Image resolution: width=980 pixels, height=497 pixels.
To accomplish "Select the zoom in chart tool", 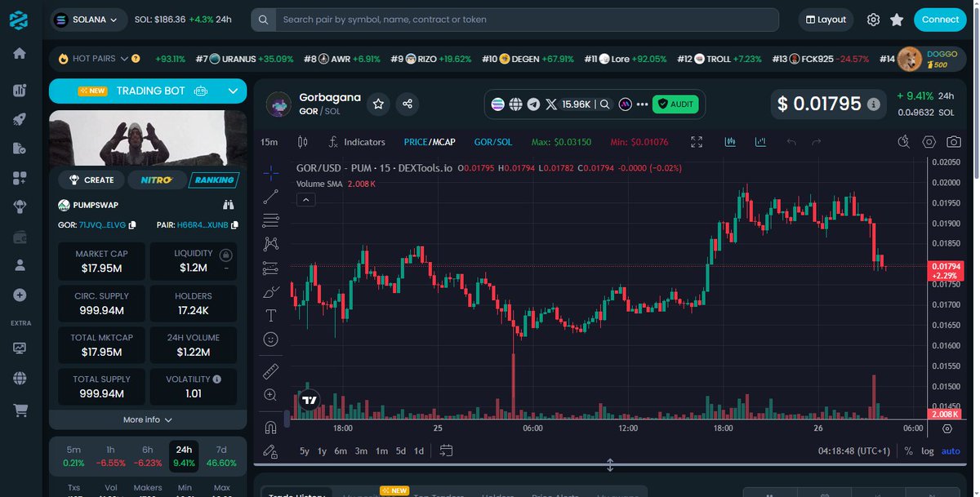I will point(270,395).
